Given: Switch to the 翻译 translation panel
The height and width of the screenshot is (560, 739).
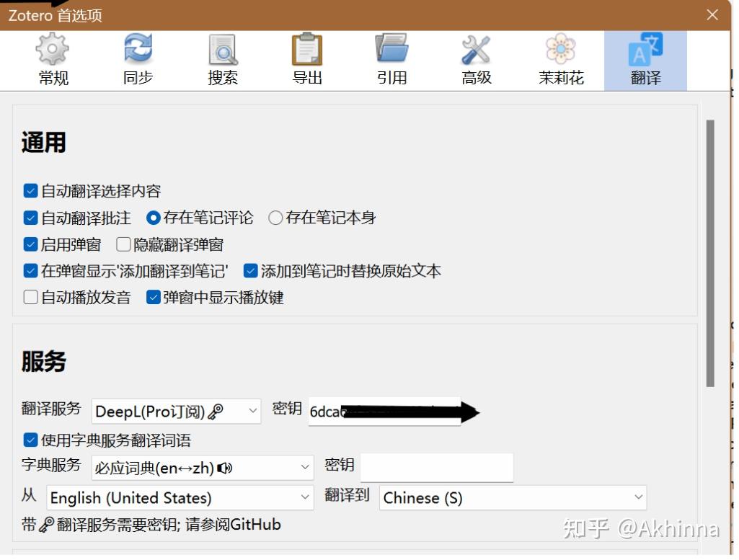Looking at the screenshot, I should (645, 58).
